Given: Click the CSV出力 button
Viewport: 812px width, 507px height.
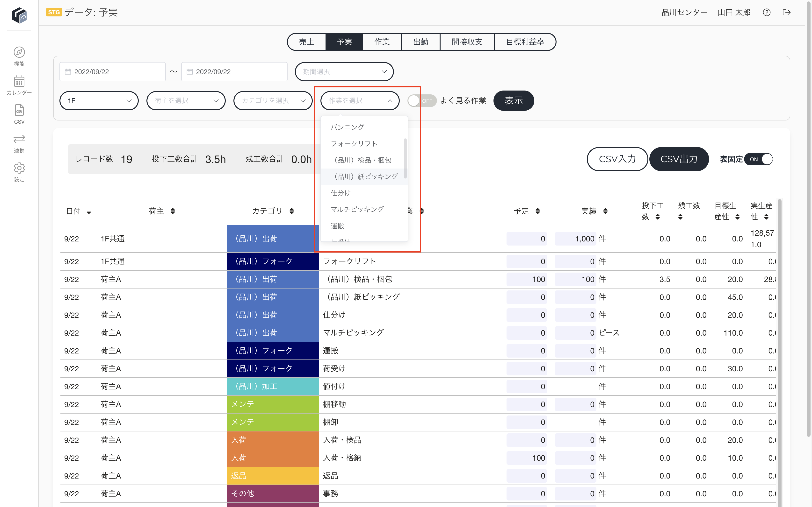Looking at the screenshot, I should (x=679, y=159).
